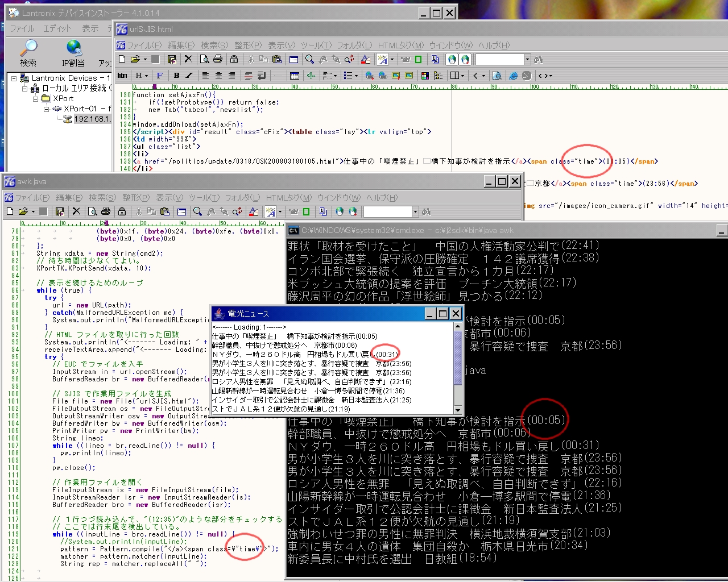The image size is (728, 582).
Task: Insert table icon in urlSJIS.html tag toolbar
Action: coord(294,76)
